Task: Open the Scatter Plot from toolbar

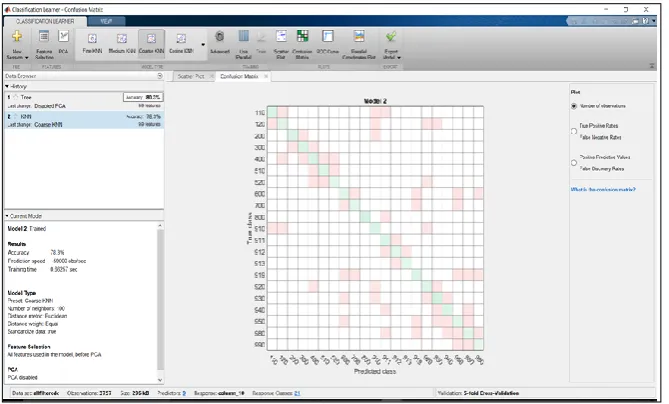Action: click(x=281, y=44)
